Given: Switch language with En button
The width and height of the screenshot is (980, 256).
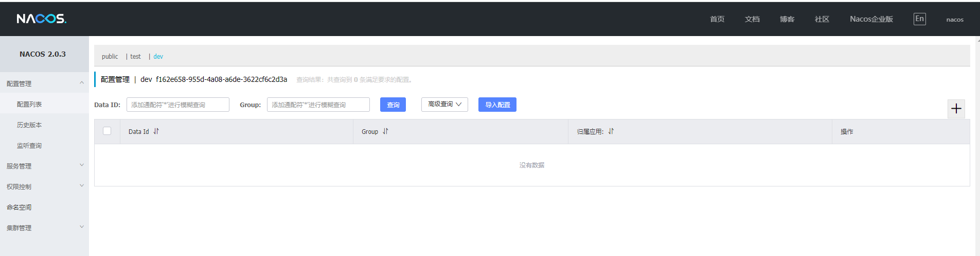Looking at the screenshot, I should point(919,19).
